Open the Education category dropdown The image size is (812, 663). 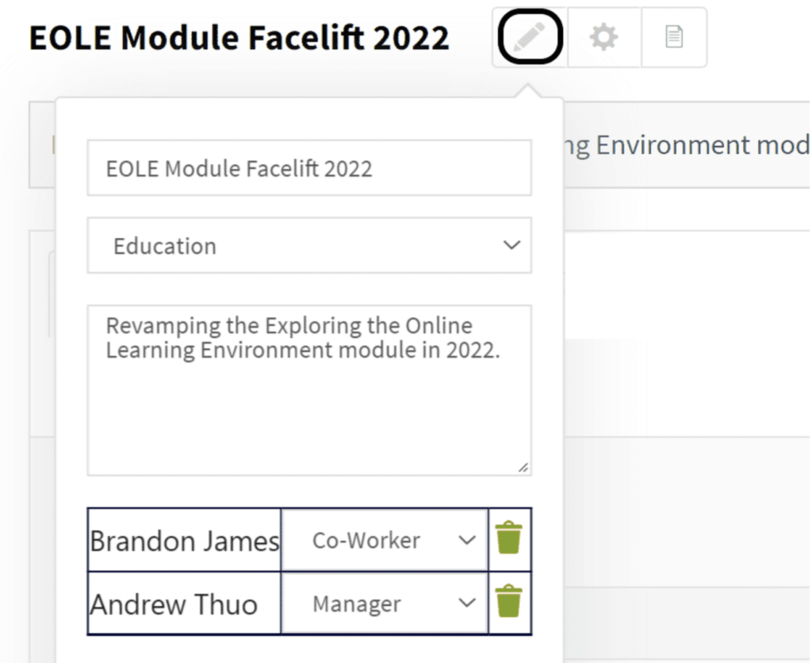coord(309,246)
